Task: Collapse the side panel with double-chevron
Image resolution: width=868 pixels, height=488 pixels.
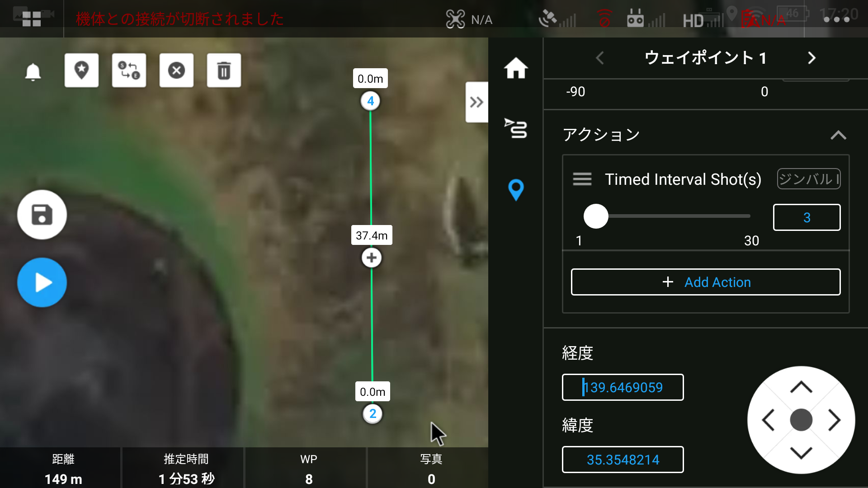Action: click(476, 102)
